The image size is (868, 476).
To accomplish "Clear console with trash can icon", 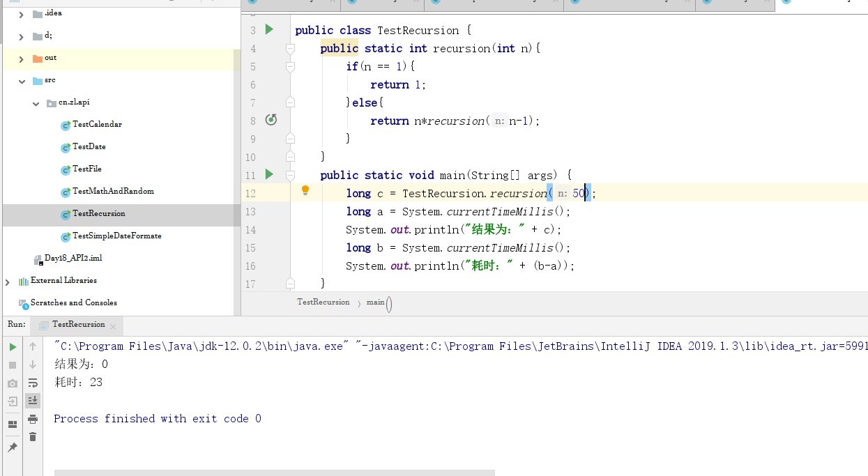I will point(33,437).
